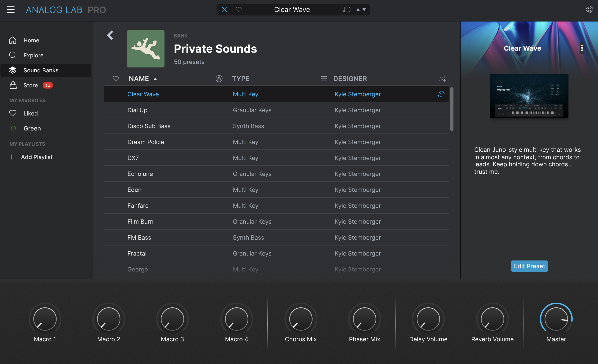Click the Delay Volume knob
The height and width of the screenshot is (364, 598).
[428, 319]
